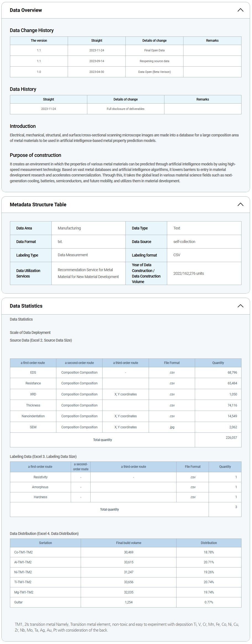Click the Resistivity labeling data row
252x644 pixels.
point(40,477)
